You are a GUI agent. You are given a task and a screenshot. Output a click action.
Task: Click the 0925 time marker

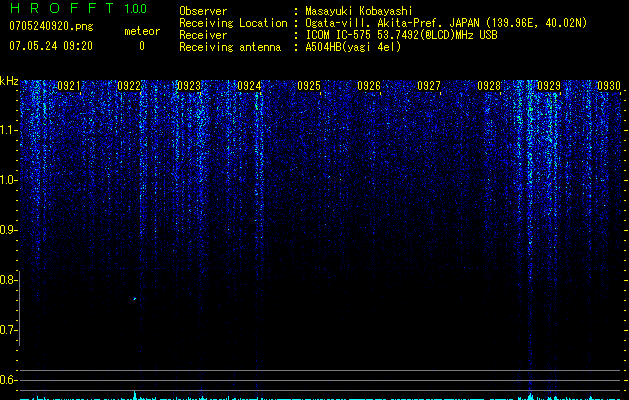pyautogui.click(x=309, y=86)
